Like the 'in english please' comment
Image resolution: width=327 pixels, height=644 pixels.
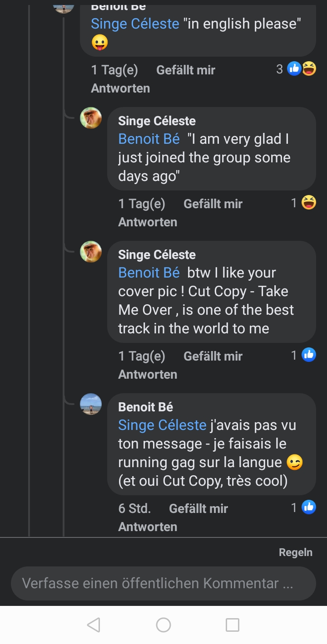click(185, 70)
